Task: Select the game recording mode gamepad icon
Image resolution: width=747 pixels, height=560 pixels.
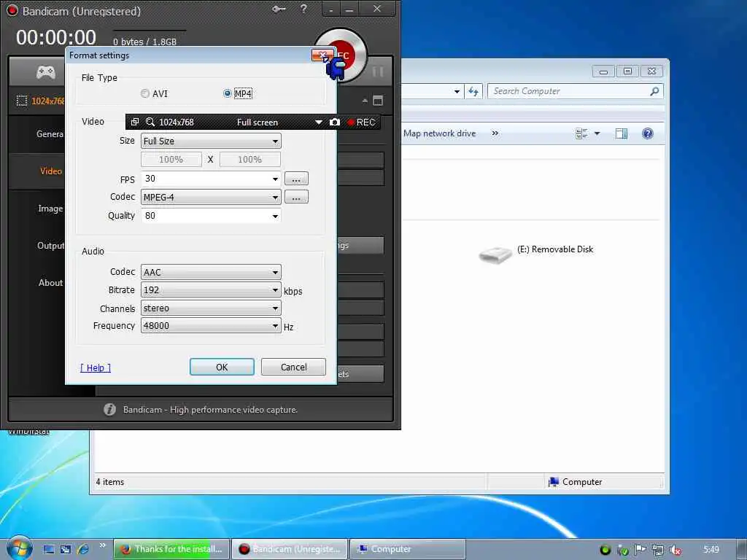Action: 46,72
